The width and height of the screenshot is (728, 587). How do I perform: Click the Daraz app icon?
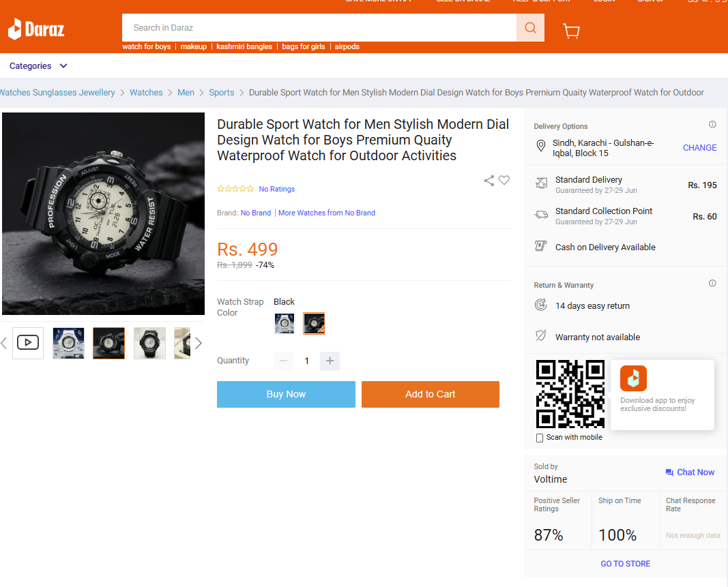click(633, 378)
